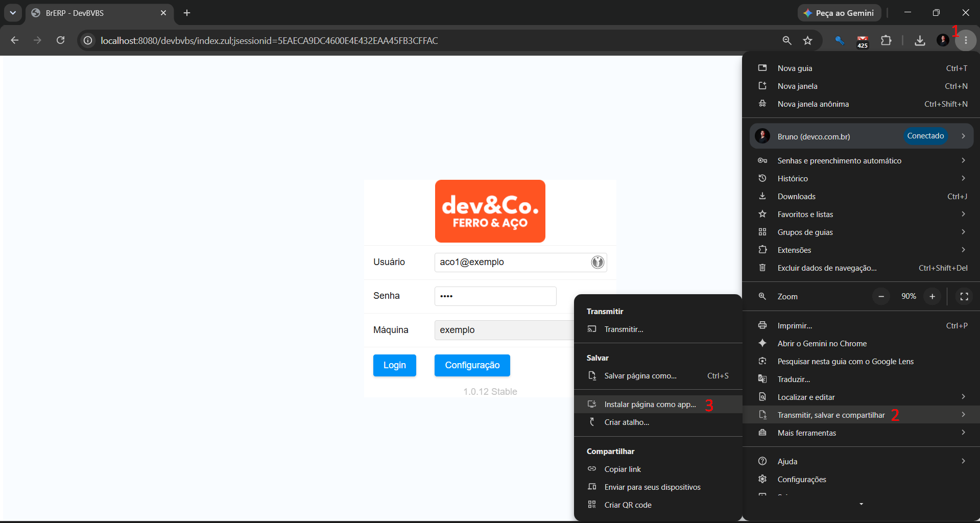The width and height of the screenshot is (980, 523).
Task: Click the browser back arrow
Action: pyautogui.click(x=14, y=40)
